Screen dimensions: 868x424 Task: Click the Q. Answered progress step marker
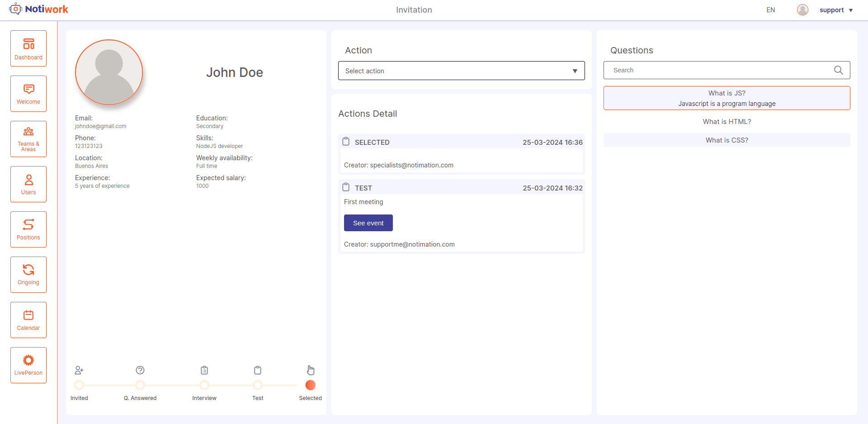tap(140, 385)
